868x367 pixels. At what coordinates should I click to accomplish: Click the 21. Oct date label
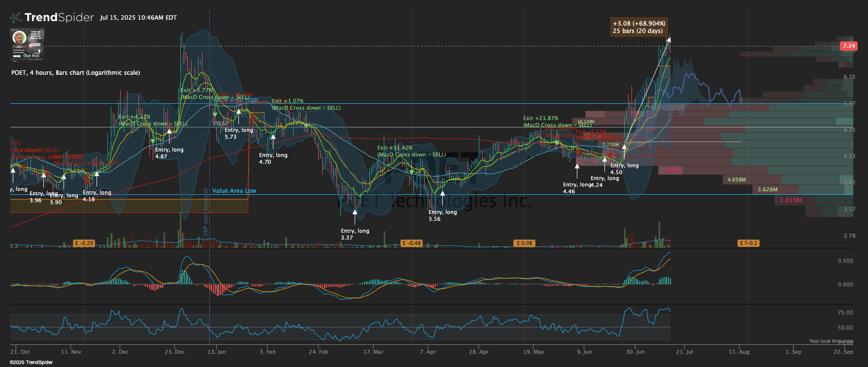click(20, 352)
